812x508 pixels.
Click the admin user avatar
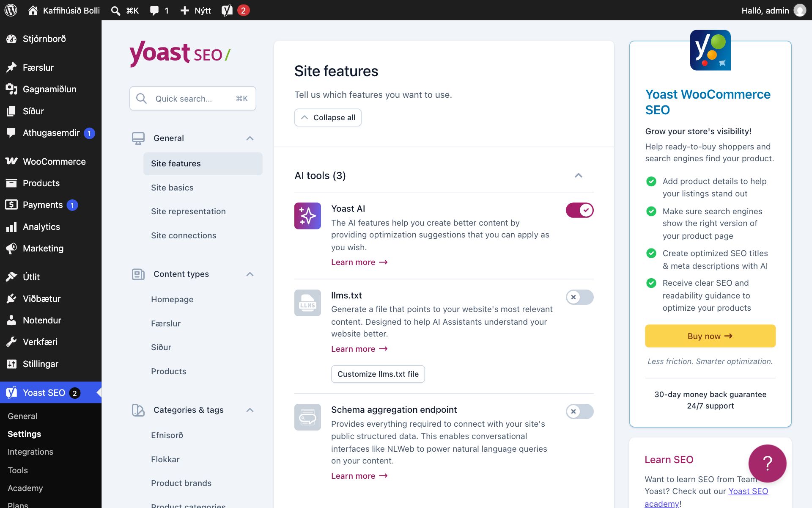click(799, 10)
